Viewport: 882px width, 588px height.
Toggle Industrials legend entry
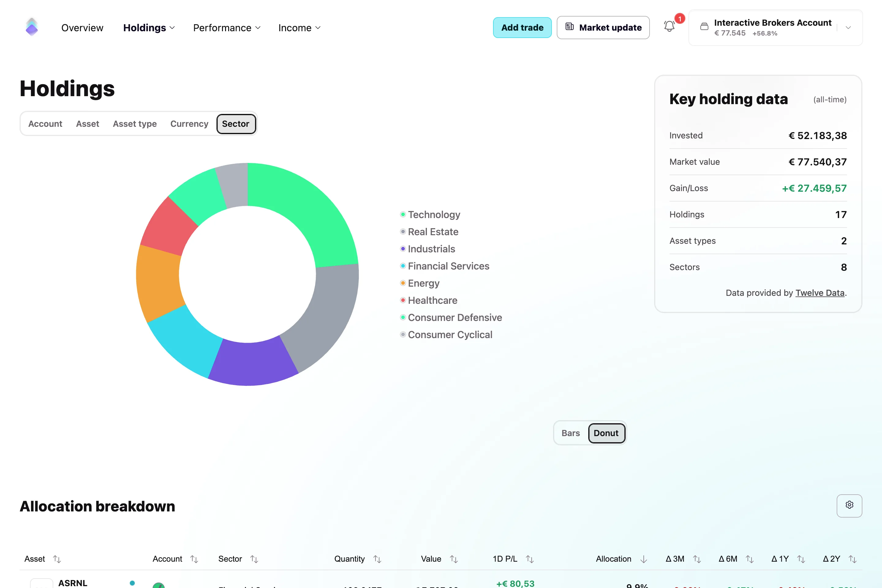[x=428, y=249]
